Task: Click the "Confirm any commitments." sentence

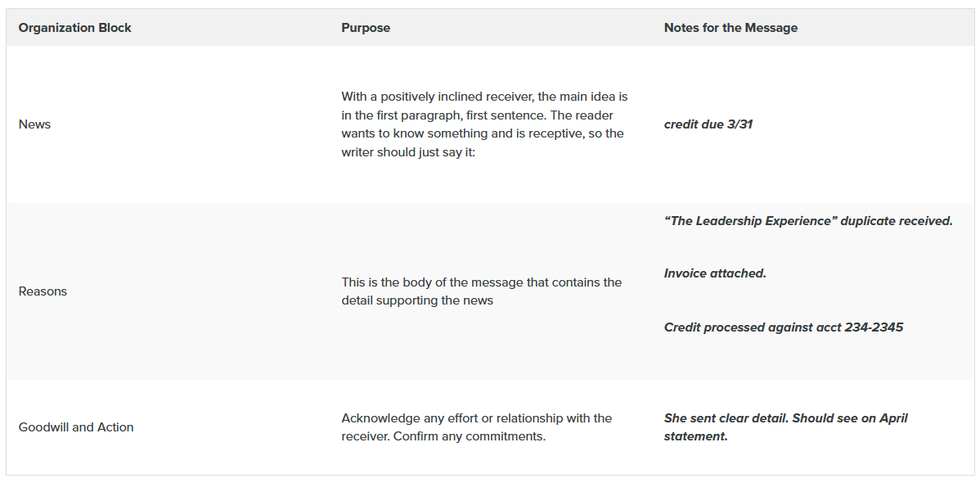Action: click(470, 436)
